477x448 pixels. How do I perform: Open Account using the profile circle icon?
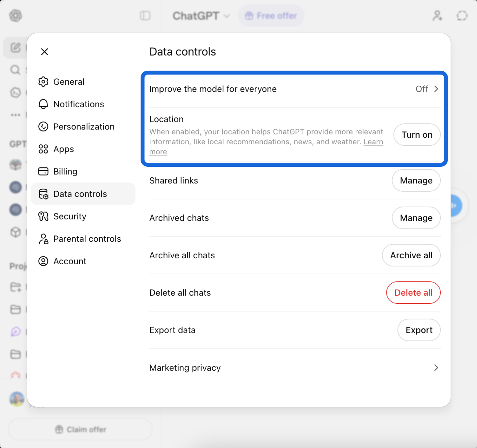43,261
